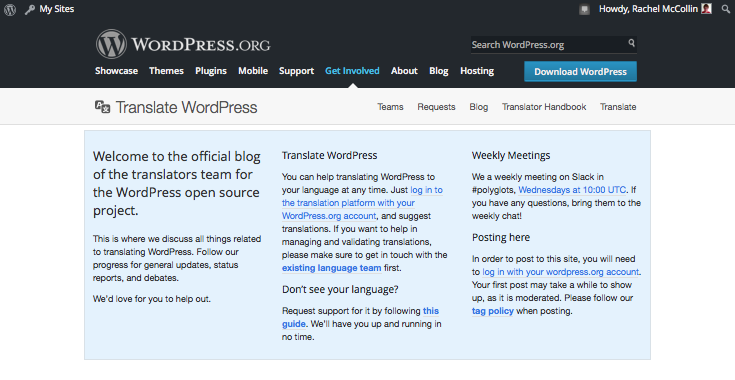Screen dimensions: 735x380
Task: Open the My Sites menu
Action: (x=57, y=9)
